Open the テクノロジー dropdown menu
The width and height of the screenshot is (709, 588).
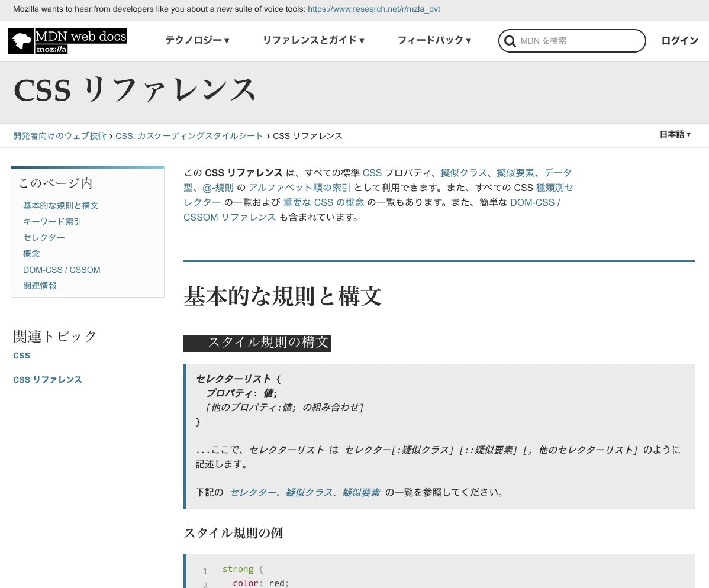(197, 40)
